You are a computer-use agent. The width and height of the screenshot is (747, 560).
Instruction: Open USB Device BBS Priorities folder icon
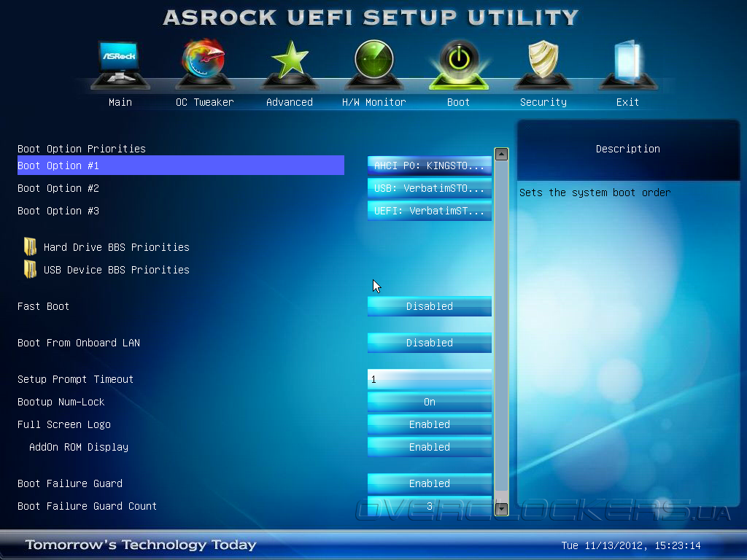coord(31,269)
